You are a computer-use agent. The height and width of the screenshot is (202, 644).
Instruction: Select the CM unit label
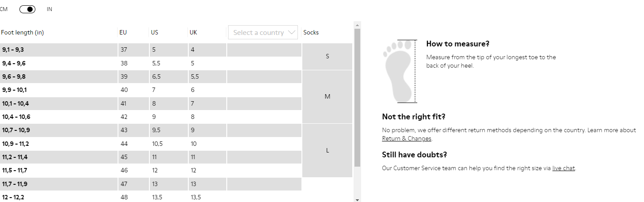pos(4,9)
